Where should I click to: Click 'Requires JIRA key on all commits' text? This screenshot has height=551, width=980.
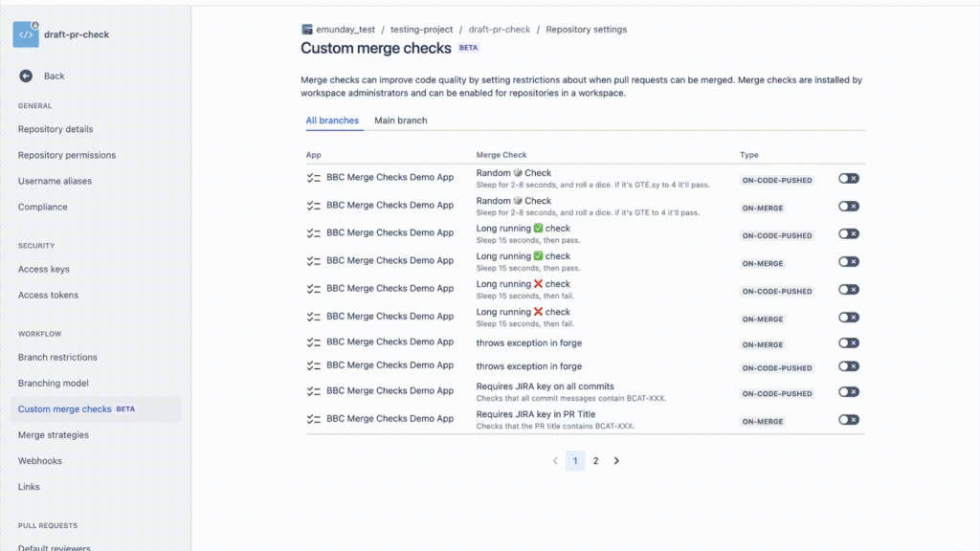545,386
